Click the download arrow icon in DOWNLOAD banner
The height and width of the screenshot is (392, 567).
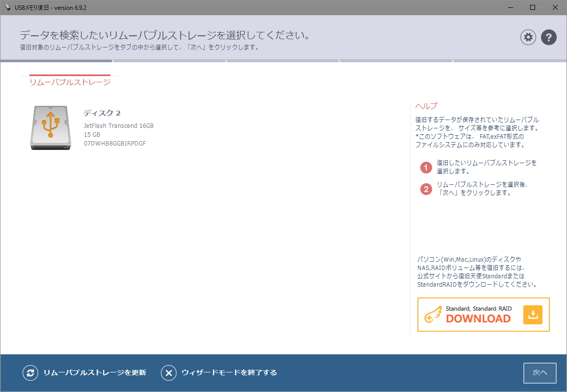(533, 315)
